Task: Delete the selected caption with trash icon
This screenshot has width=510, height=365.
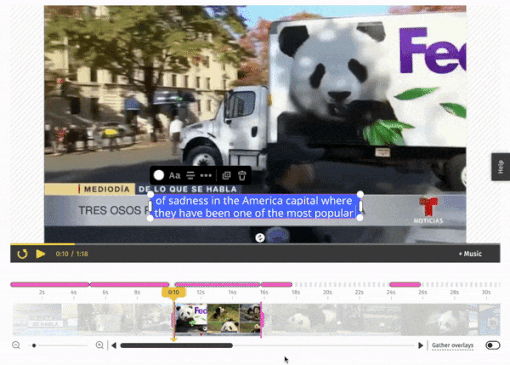Action: (x=242, y=175)
